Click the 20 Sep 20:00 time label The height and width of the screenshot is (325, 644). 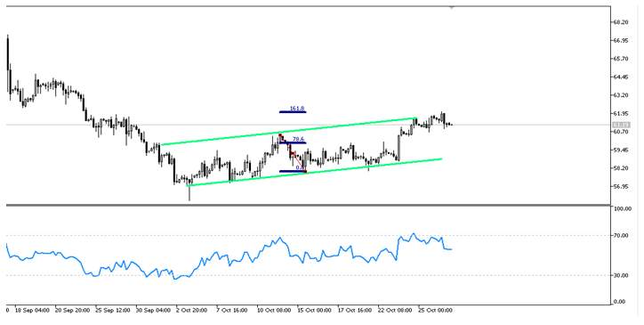(x=72, y=310)
